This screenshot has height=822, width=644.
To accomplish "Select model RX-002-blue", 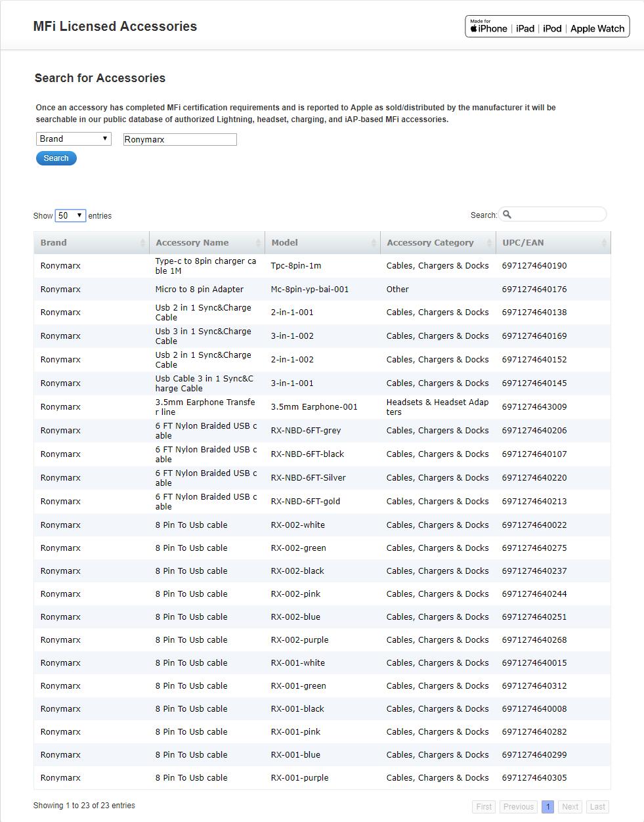I will click(x=295, y=617).
